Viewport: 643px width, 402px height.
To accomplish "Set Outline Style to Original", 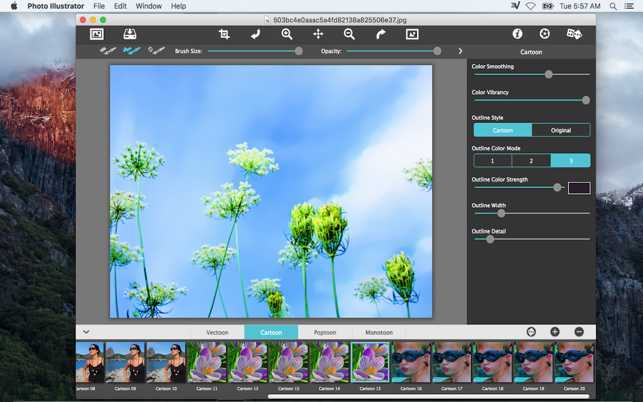I will (x=561, y=130).
